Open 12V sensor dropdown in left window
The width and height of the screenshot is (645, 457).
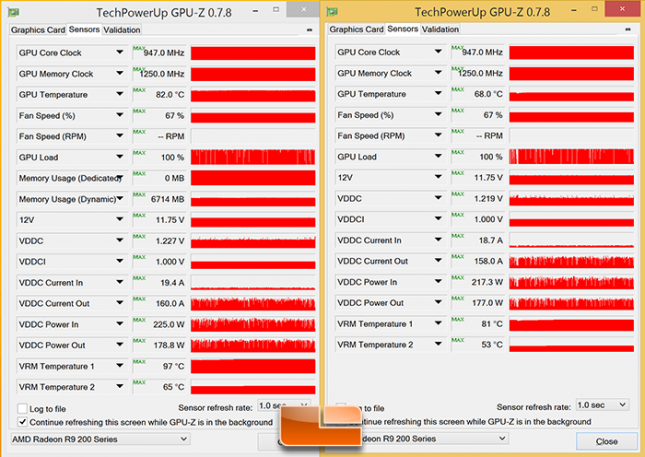(x=120, y=220)
